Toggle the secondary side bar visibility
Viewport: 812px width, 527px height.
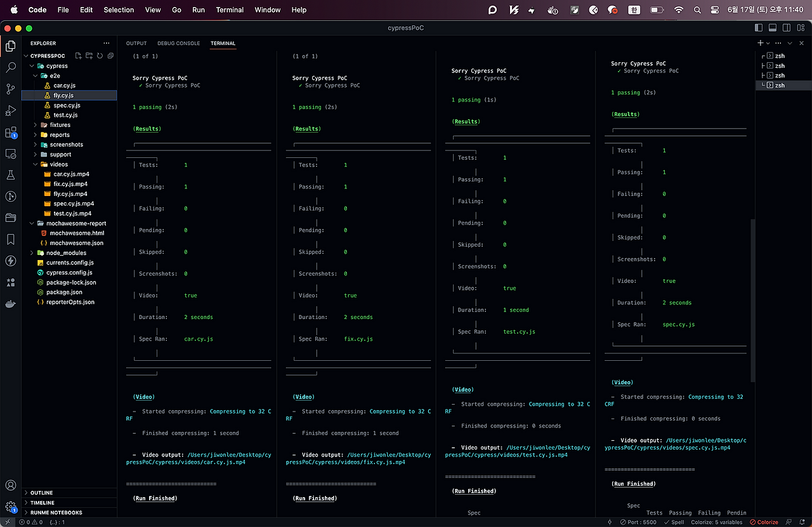(787, 28)
